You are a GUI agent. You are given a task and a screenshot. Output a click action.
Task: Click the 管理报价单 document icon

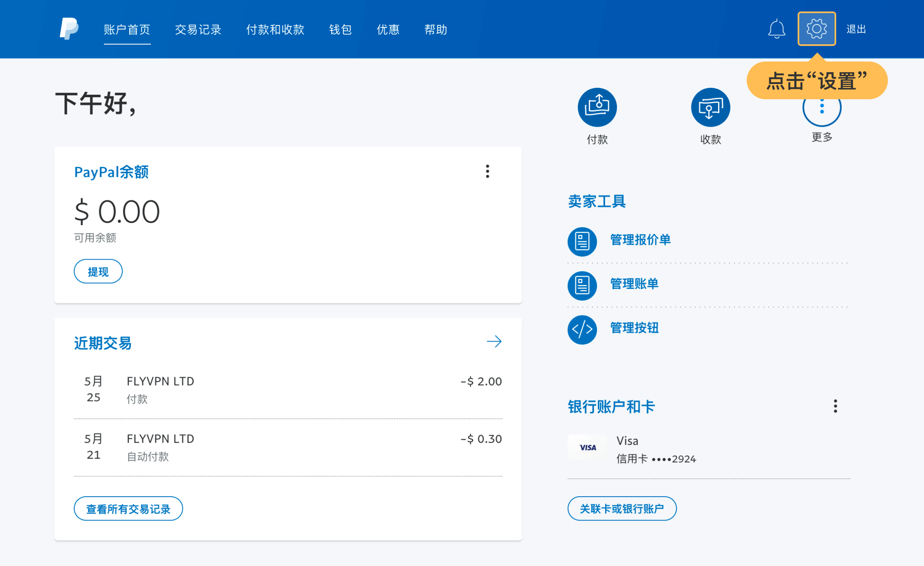(582, 241)
